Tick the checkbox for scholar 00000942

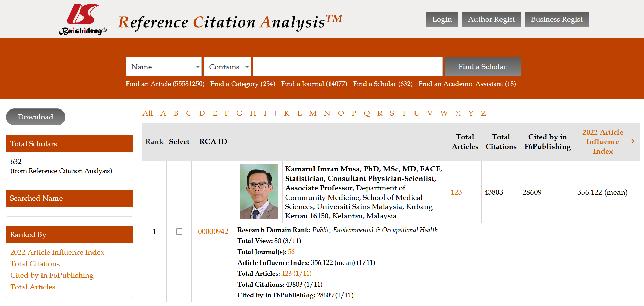pyautogui.click(x=179, y=232)
